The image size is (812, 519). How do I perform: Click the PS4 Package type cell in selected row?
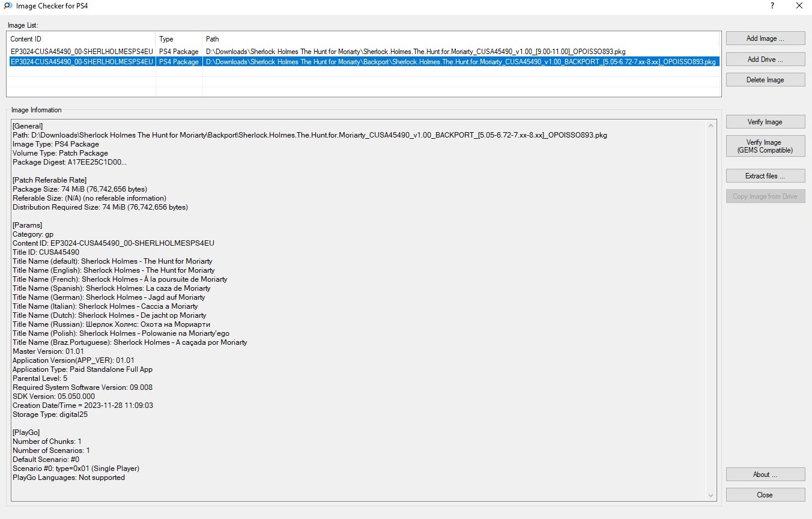(x=179, y=61)
